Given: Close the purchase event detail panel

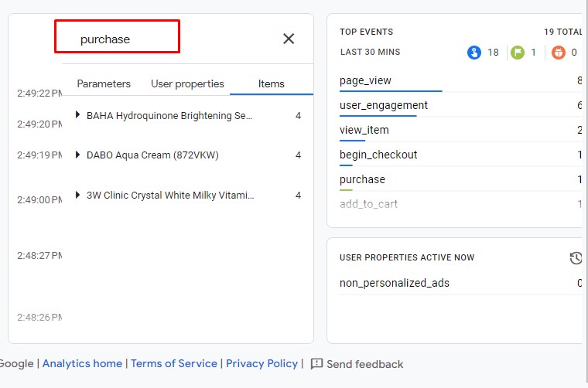Looking at the screenshot, I should coord(289,39).
